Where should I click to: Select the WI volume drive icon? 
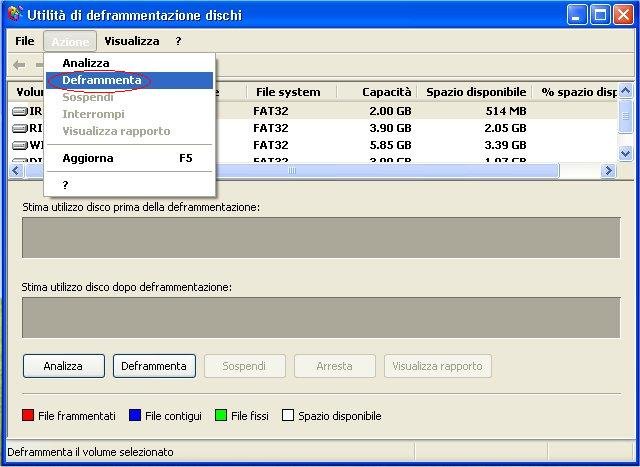pos(20,145)
